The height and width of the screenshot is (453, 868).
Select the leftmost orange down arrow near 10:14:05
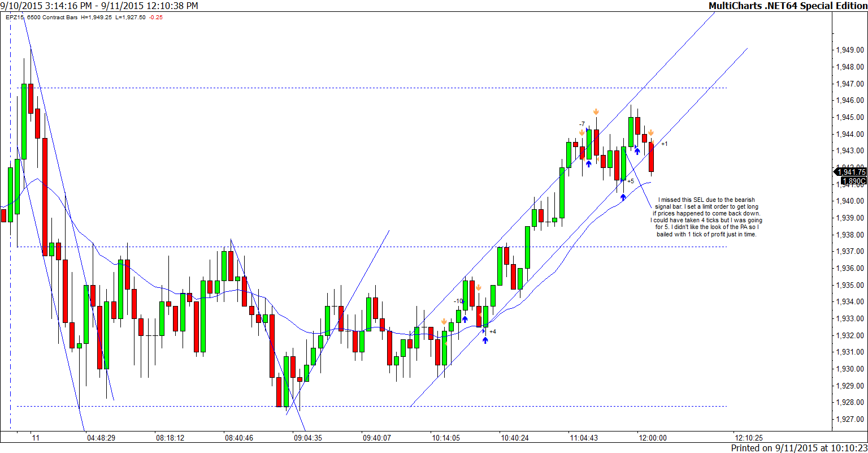[x=444, y=322]
